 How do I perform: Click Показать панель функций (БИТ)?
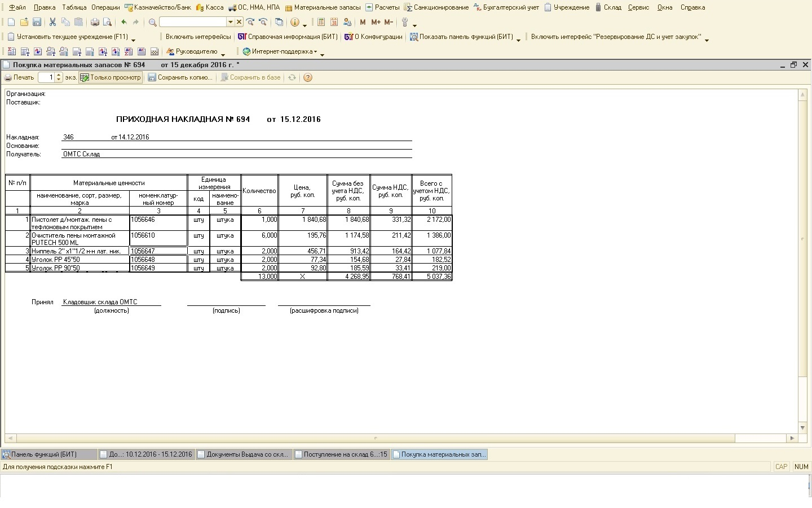tap(461, 37)
